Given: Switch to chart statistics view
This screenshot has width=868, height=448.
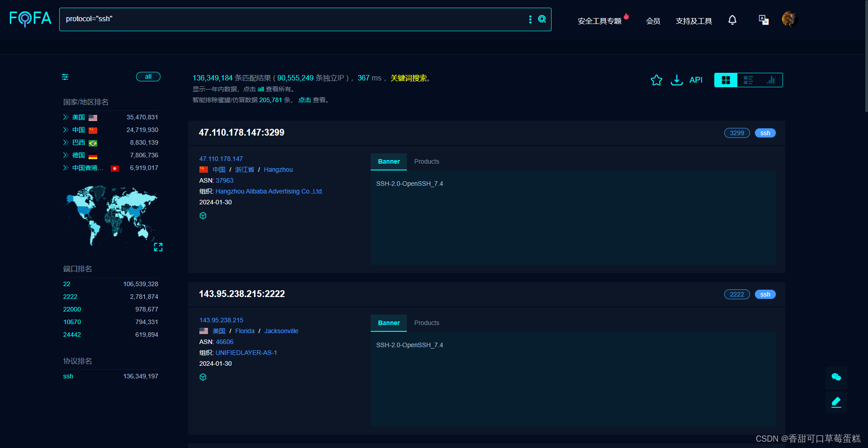Looking at the screenshot, I should pos(771,80).
